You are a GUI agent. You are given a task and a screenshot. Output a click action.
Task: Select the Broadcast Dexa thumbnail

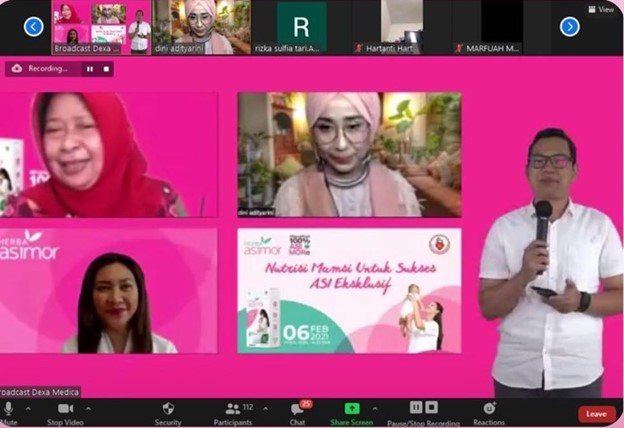click(101, 27)
